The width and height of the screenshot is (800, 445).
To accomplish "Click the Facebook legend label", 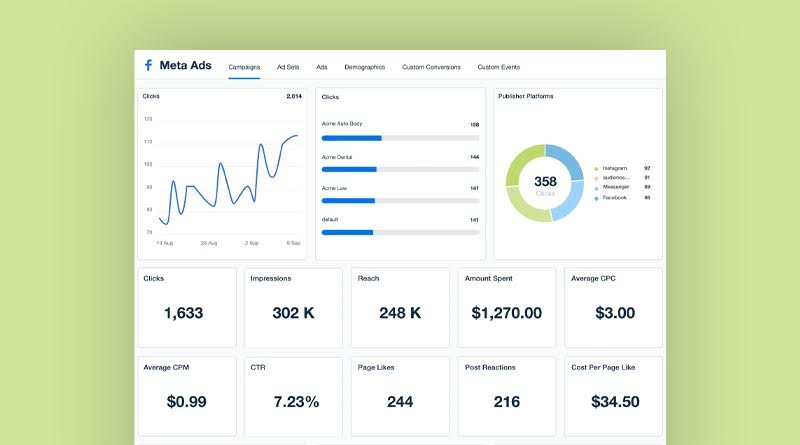I will pos(614,197).
